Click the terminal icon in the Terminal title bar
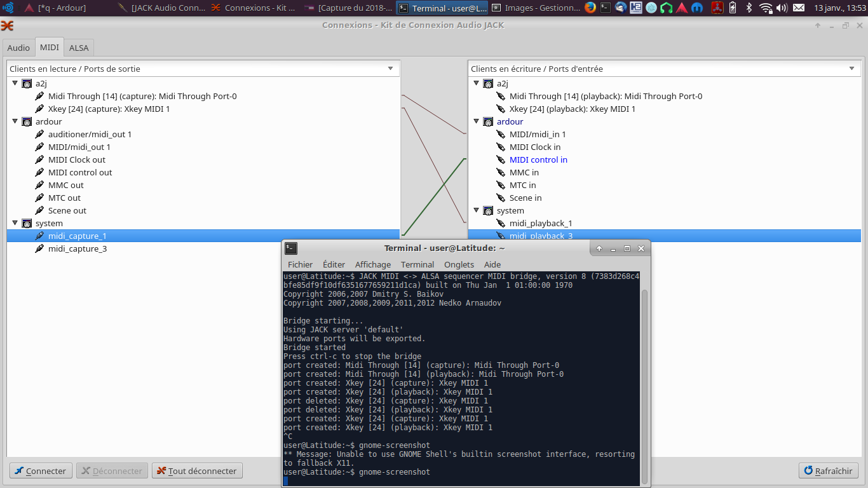This screenshot has height=488, width=868. [291, 248]
